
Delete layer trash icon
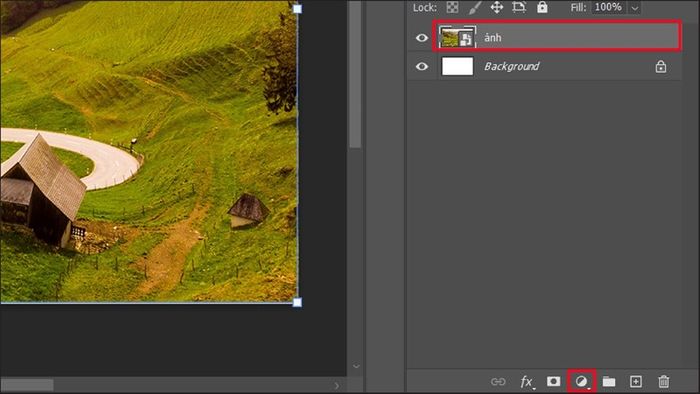point(663,382)
